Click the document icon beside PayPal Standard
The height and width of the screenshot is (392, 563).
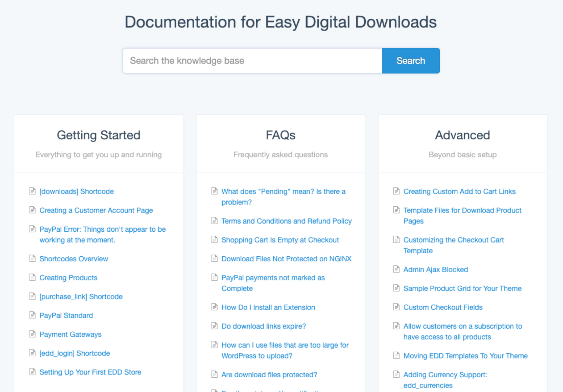pyautogui.click(x=32, y=315)
